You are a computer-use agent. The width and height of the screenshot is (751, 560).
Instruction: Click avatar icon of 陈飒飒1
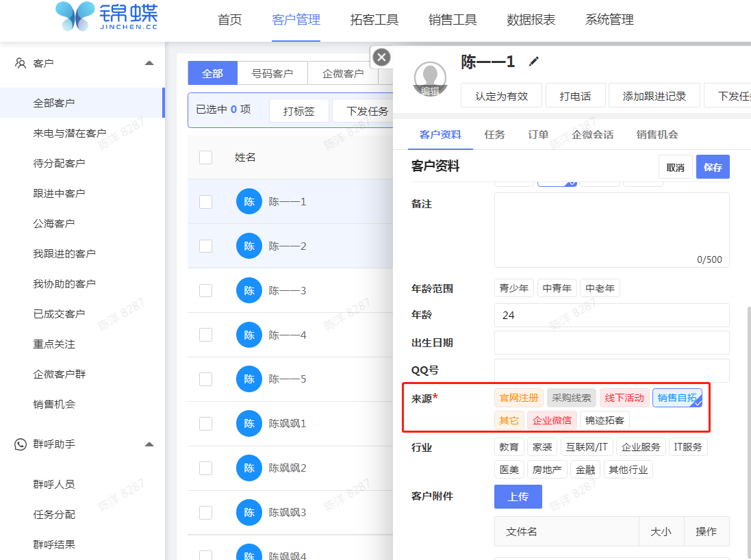pos(249,424)
